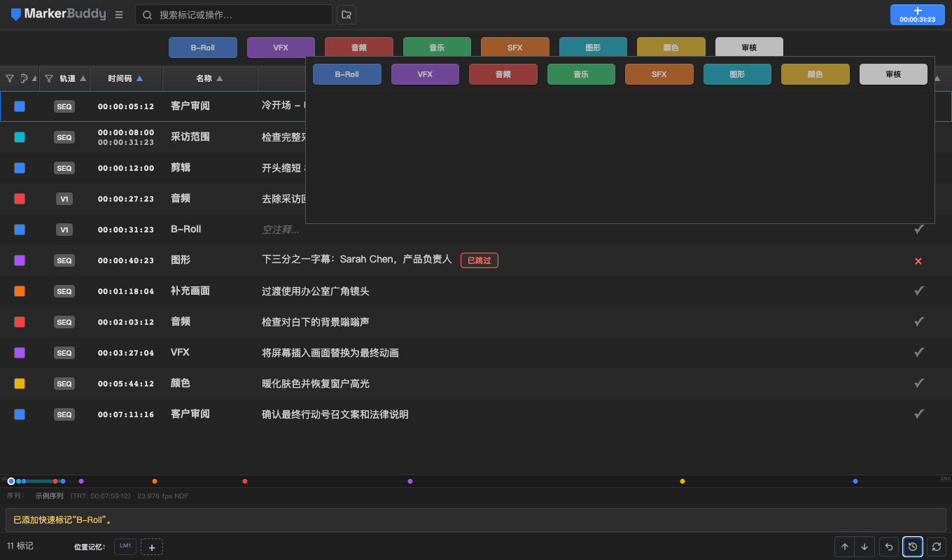Viewport: 952px width, 560px height.
Task: Recall location memory LM1
Action: tap(125, 546)
